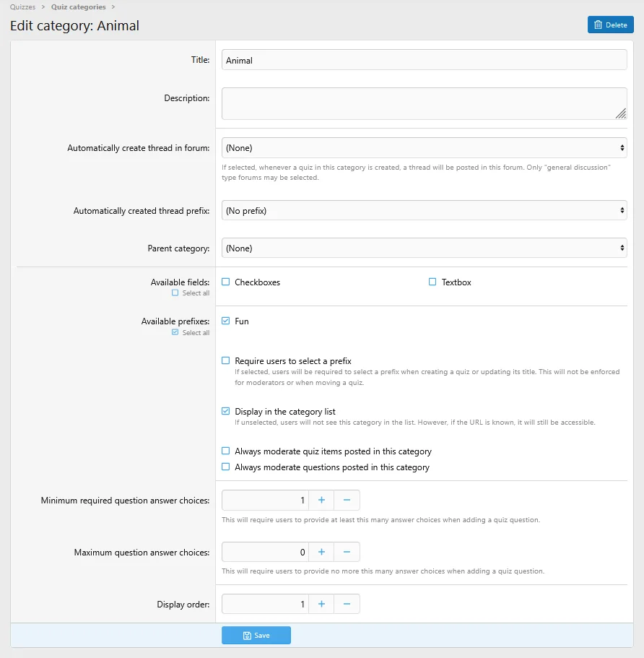Save the category changes
644x658 pixels.
tap(256, 636)
